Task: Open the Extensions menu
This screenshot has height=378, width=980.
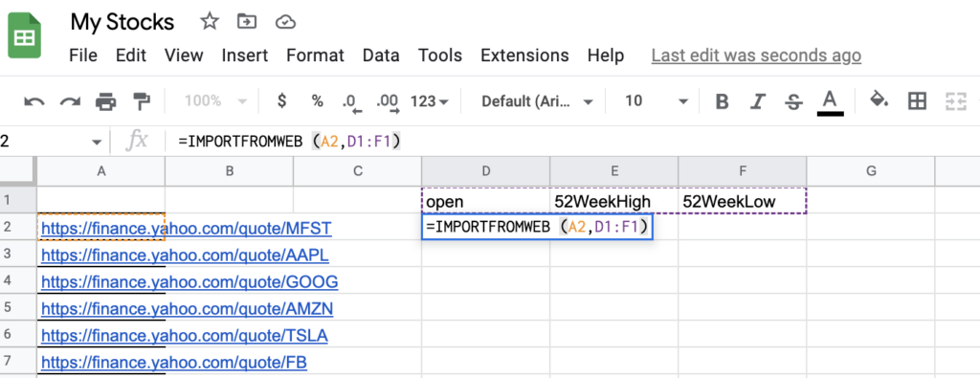Action: [x=524, y=55]
